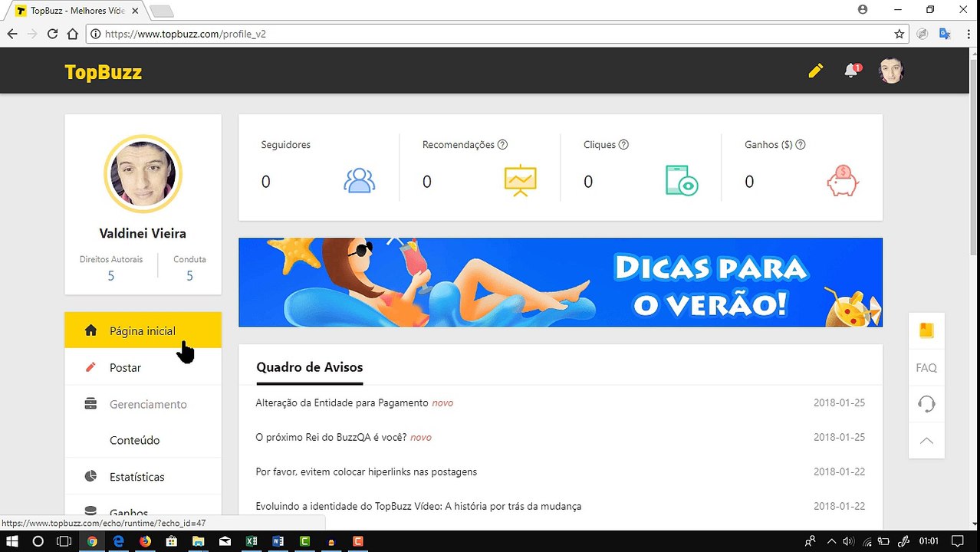The width and height of the screenshot is (980, 552).
Task: Open Firefox from the taskbar
Action: [145, 541]
